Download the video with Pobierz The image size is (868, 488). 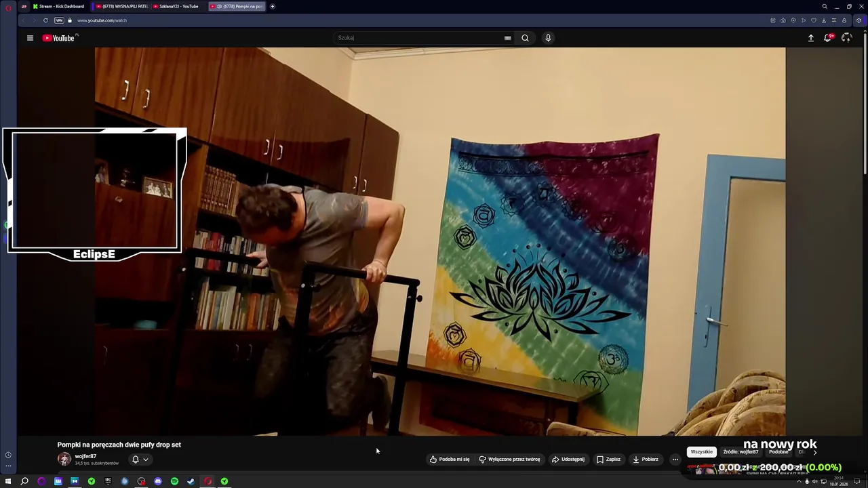click(645, 459)
